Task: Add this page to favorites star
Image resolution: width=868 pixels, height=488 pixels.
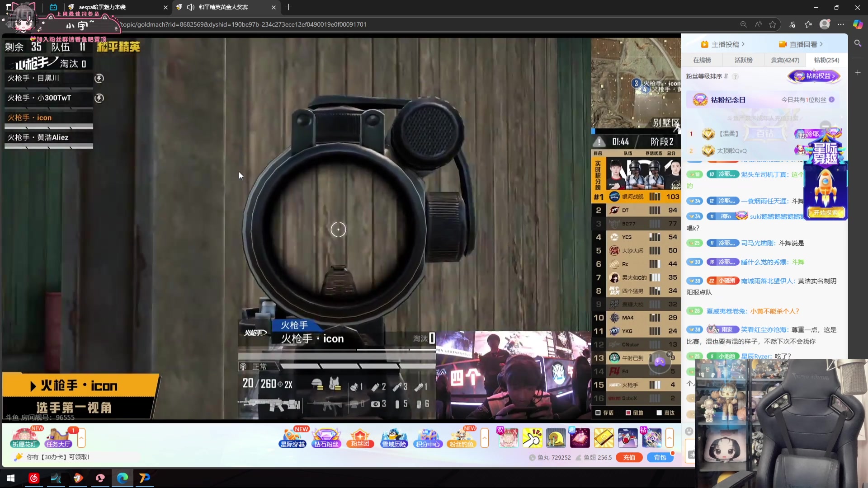Action: (x=773, y=24)
